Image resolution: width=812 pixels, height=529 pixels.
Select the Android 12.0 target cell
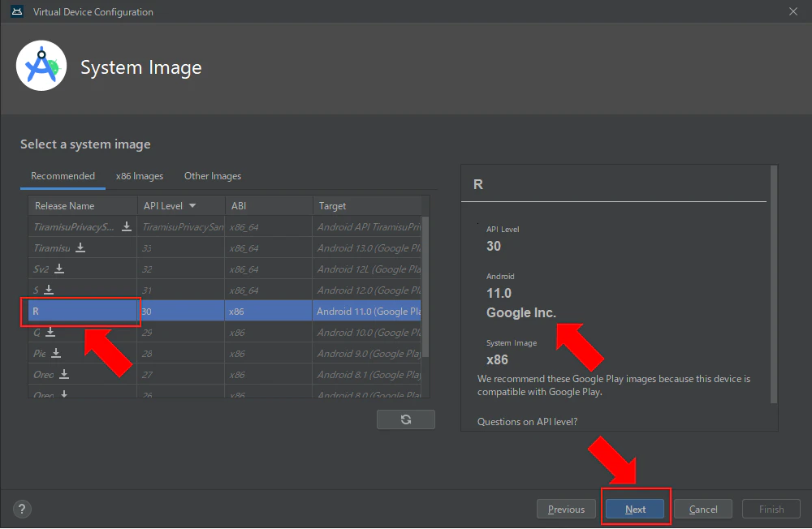point(367,290)
